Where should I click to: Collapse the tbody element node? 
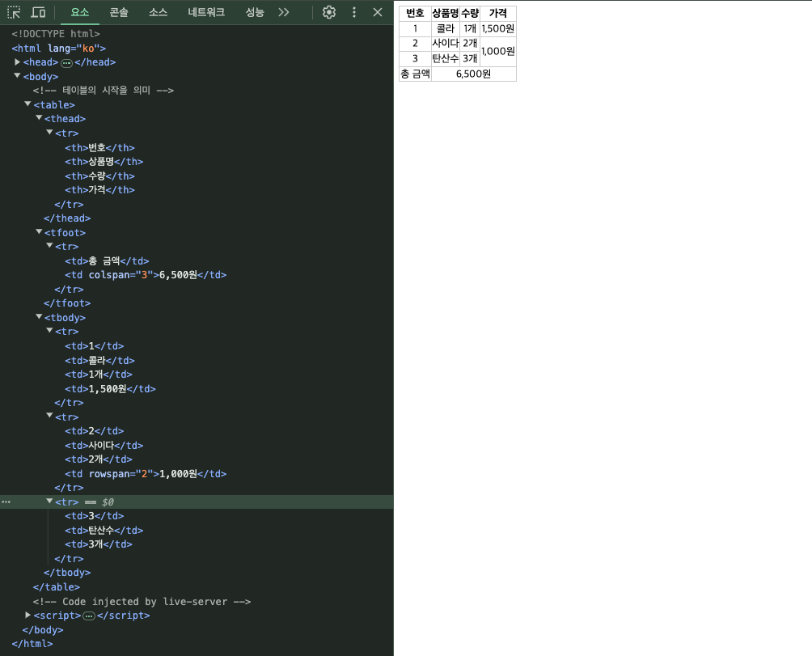39,317
